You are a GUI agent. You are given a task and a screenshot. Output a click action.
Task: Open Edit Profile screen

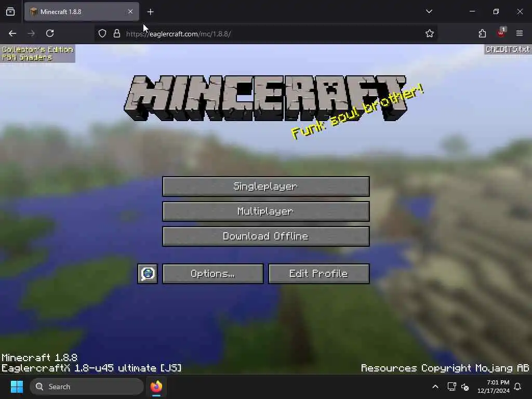pyautogui.click(x=318, y=273)
